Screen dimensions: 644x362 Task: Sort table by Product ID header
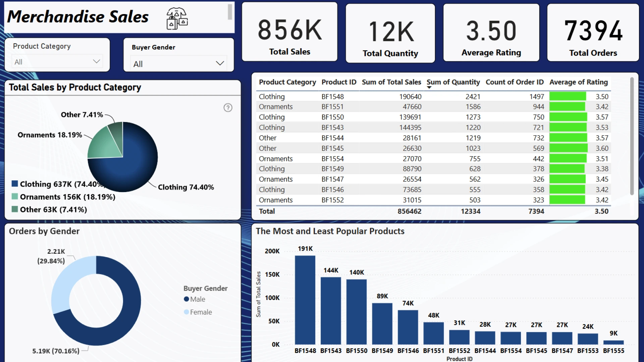339,82
